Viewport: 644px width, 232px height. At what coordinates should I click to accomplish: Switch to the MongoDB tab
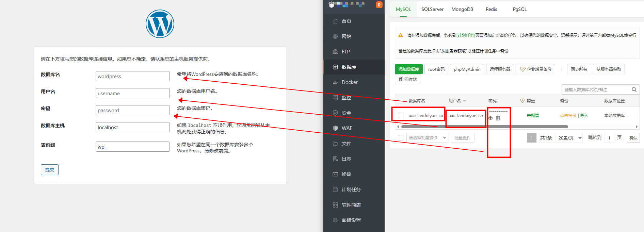[462, 9]
